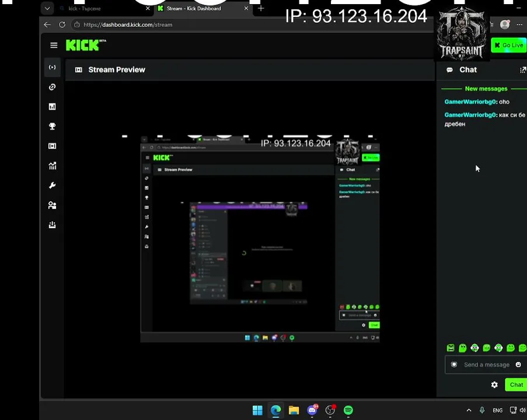Image resolution: width=527 pixels, height=420 pixels.
Task: Open the video clips icon in the sidebar
Action: pos(52,146)
